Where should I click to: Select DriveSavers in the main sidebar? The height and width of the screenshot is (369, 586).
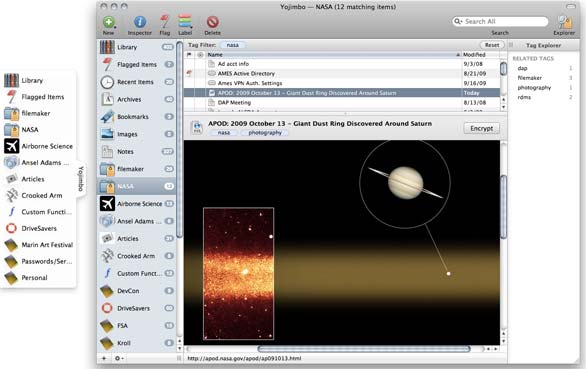click(x=137, y=308)
